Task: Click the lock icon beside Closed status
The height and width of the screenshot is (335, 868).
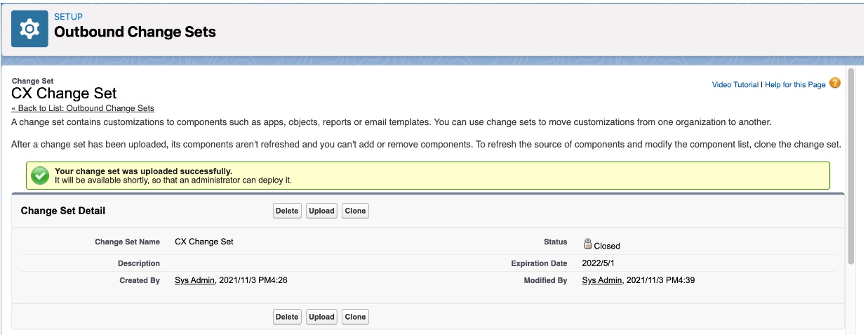Action: (x=587, y=244)
